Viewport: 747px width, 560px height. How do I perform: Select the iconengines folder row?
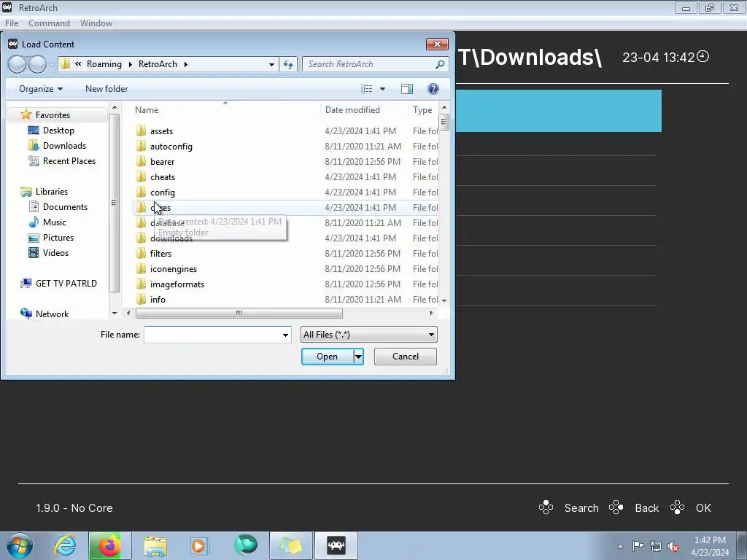(x=285, y=269)
